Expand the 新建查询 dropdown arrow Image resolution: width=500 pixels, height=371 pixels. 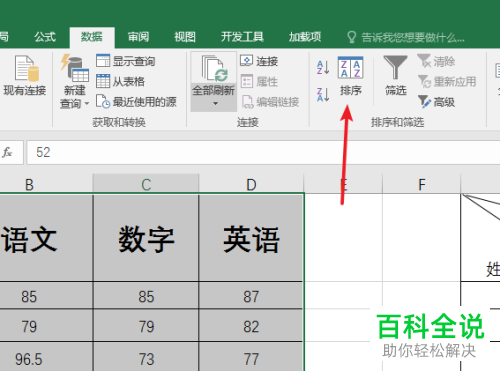86,104
